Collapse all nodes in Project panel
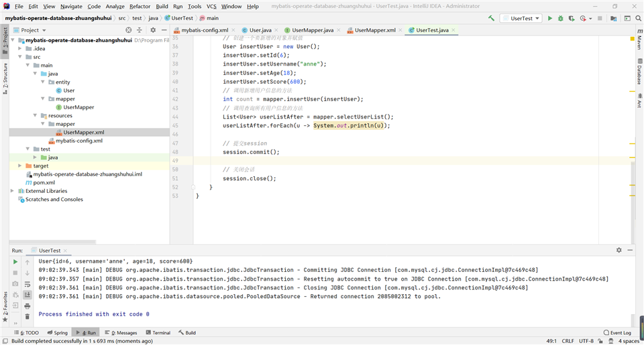 (140, 30)
